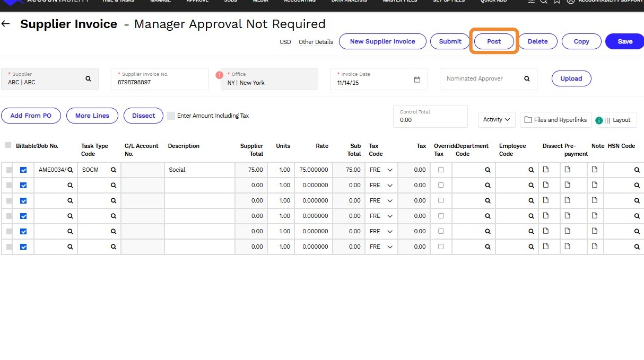Tick Override Tax checkbox in Social row
644x360 pixels.
(x=441, y=170)
